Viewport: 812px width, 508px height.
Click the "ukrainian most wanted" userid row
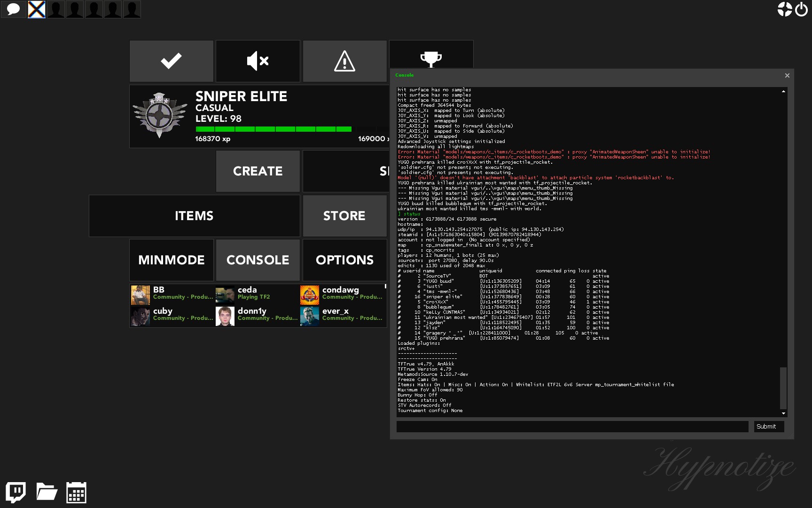click(503, 317)
